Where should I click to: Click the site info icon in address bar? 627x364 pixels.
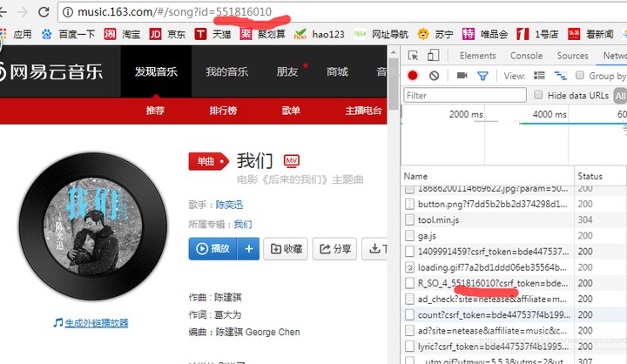point(68,12)
